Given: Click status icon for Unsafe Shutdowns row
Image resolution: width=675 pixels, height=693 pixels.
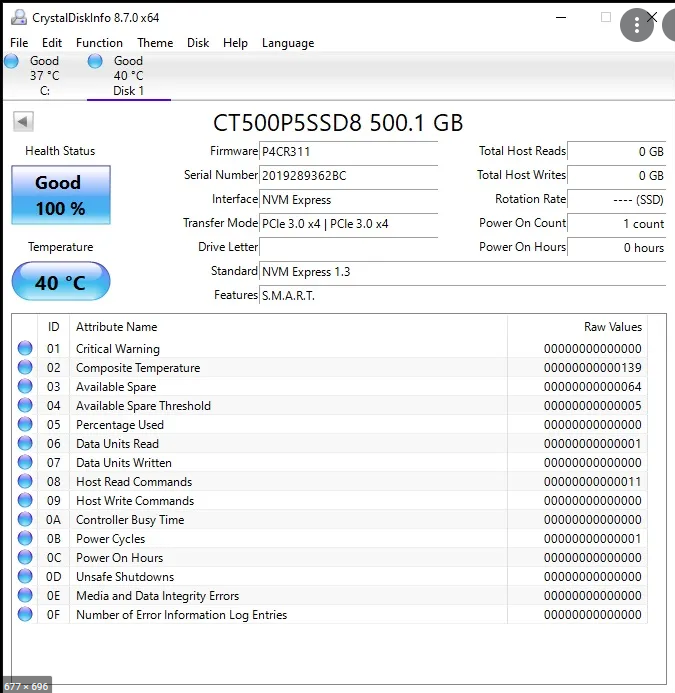Looking at the screenshot, I should pyautogui.click(x=25, y=576).
